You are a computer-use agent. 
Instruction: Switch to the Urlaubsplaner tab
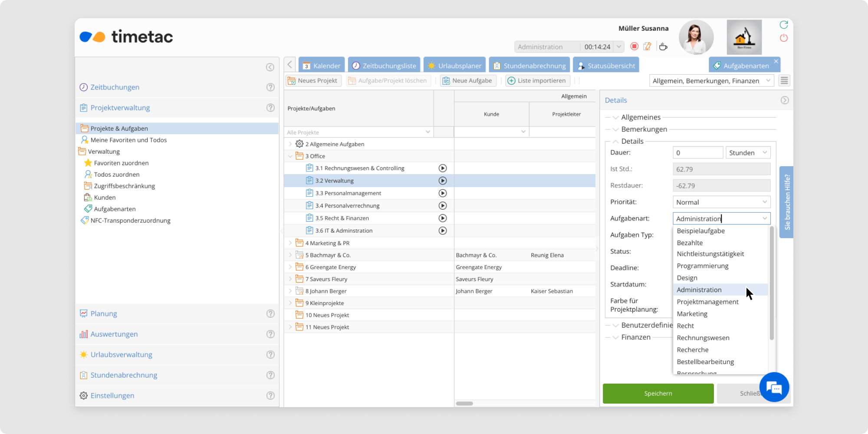tap(454, 66)
